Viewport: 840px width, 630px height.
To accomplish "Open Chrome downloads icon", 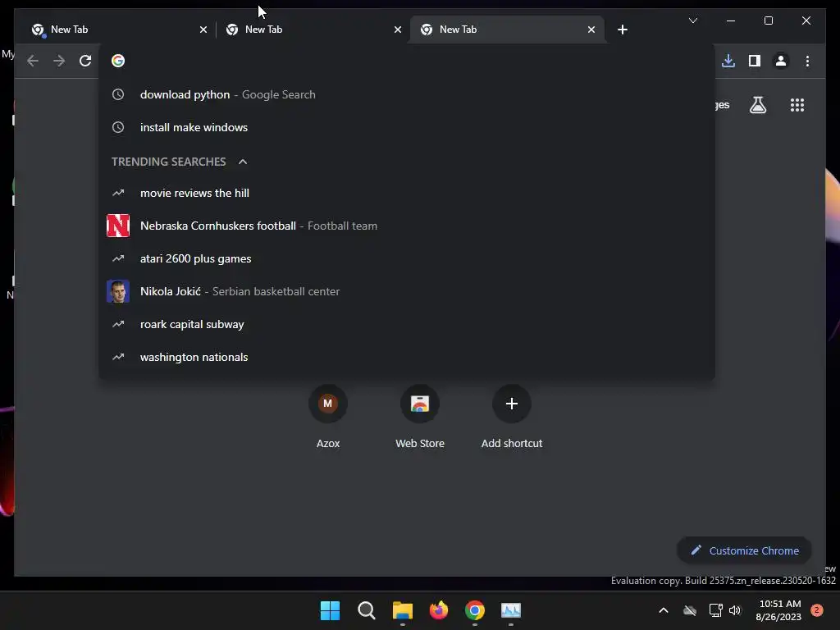I will tap(728, 61).
